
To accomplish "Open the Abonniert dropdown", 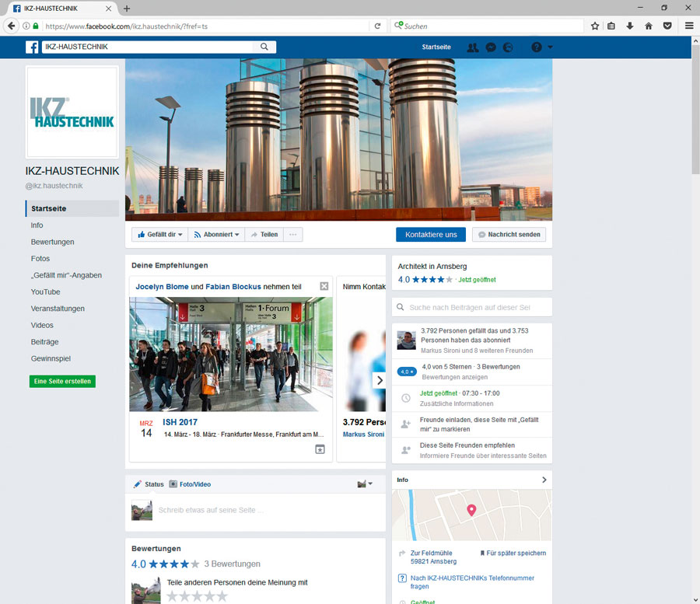I will pos(216,235).
